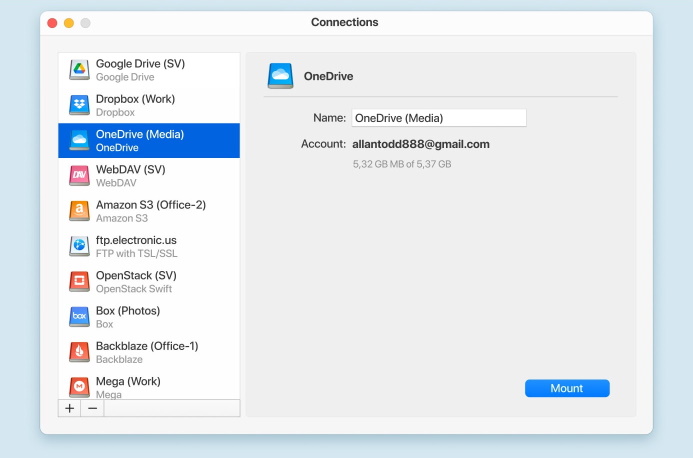This screenshot has width=693, height=458.
Task: Click the large OneDrive icon in details header
Action: (x=280, y=76)
